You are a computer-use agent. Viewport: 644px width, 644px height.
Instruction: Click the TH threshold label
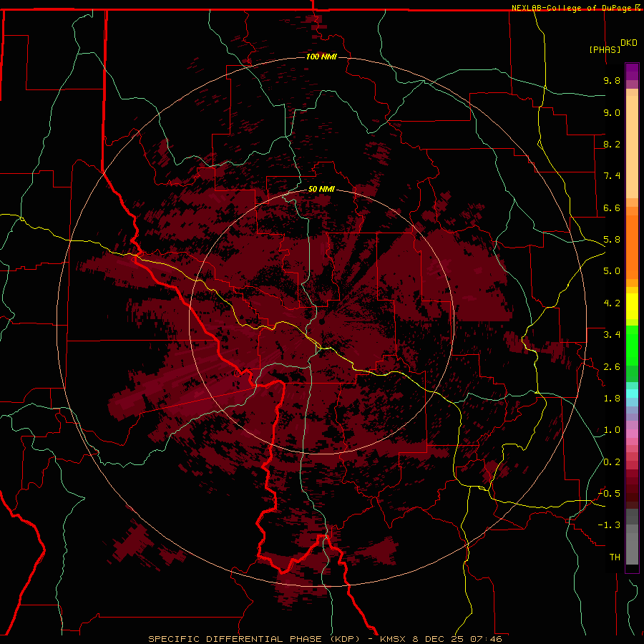coord(615,557)
